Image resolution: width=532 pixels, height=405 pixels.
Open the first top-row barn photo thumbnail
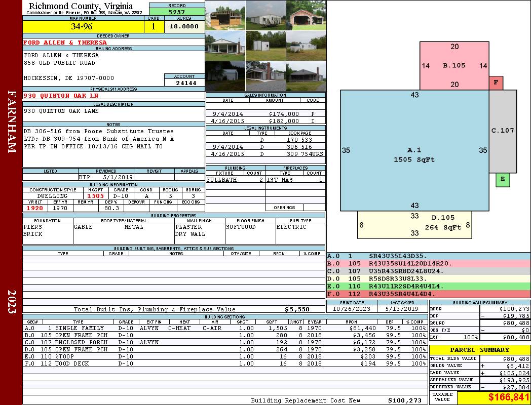(x=225, y=15)
